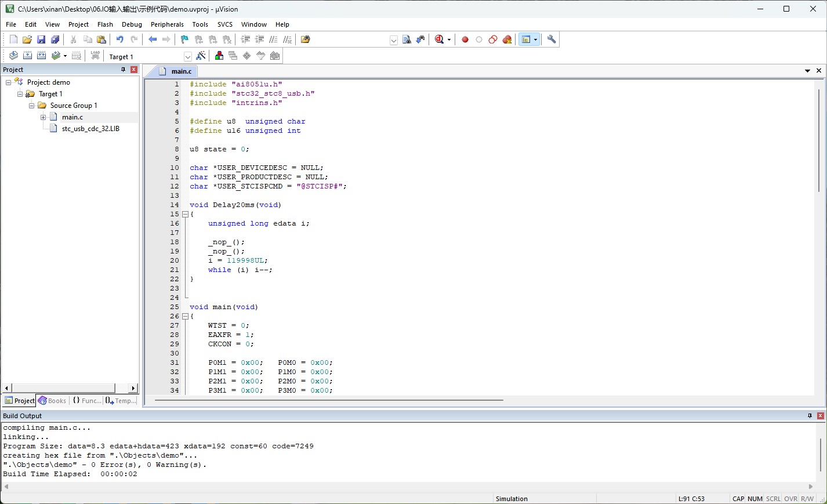
Task: Select stc_usb_cdc_32.LIB in project tree
Action: click(x=90, y=129)
